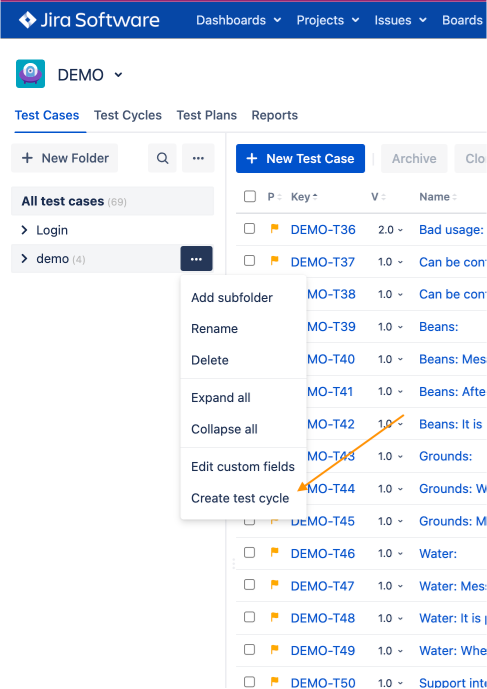Choose Add subfolder from context menu
Viewport: 487px width, 689px height.
point(243,297)
